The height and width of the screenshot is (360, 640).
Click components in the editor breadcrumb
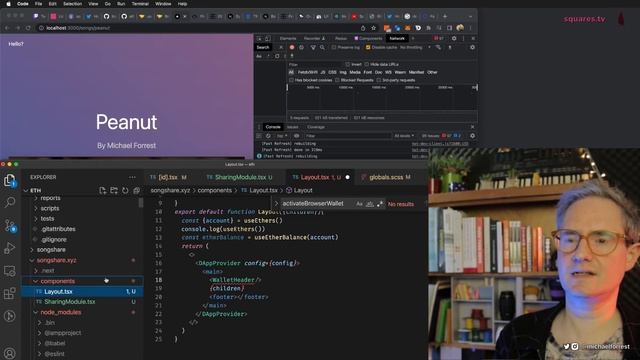pos(215,191)
